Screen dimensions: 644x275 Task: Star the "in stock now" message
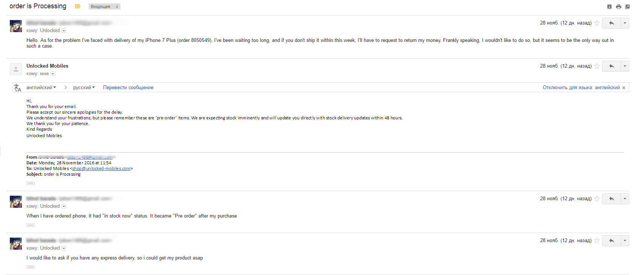[597, 199]
